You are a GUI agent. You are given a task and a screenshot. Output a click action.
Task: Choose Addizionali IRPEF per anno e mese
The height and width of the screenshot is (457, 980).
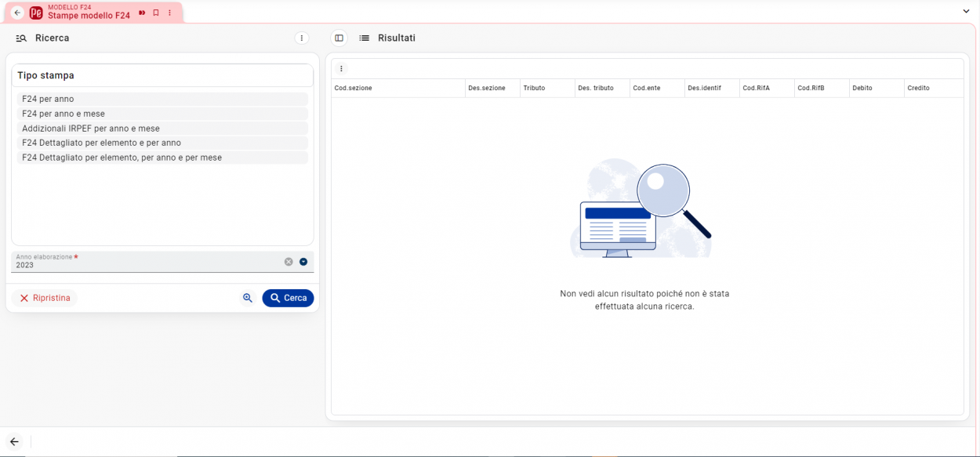click(x=162, y=129)
